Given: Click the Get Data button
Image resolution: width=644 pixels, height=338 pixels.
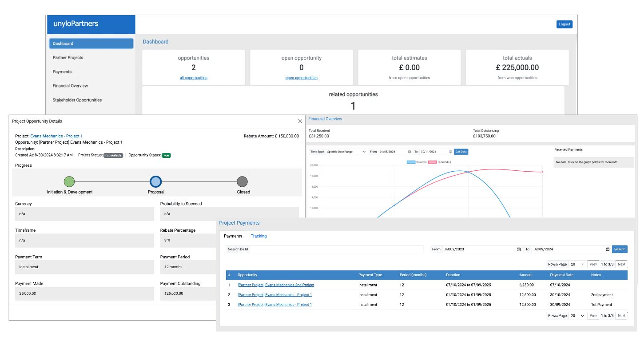Looking at the screenshot, I should click(x=461, y=152).
